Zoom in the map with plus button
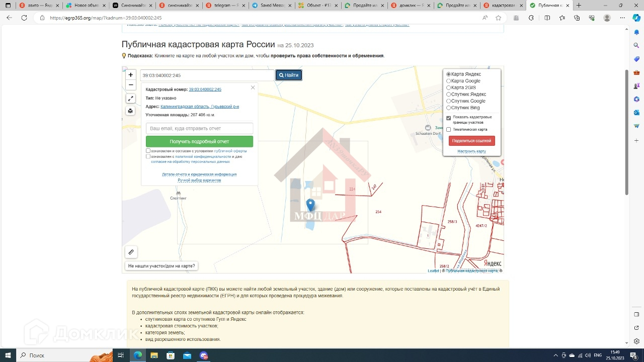The image size is (644, 362). (x=131, y=75)
